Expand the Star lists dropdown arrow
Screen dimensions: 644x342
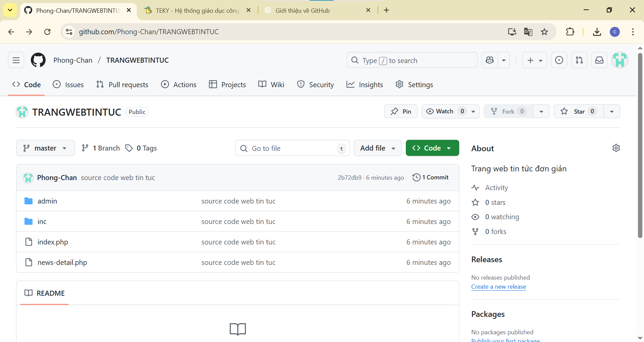pyautogui.click(x=612, y=111)
